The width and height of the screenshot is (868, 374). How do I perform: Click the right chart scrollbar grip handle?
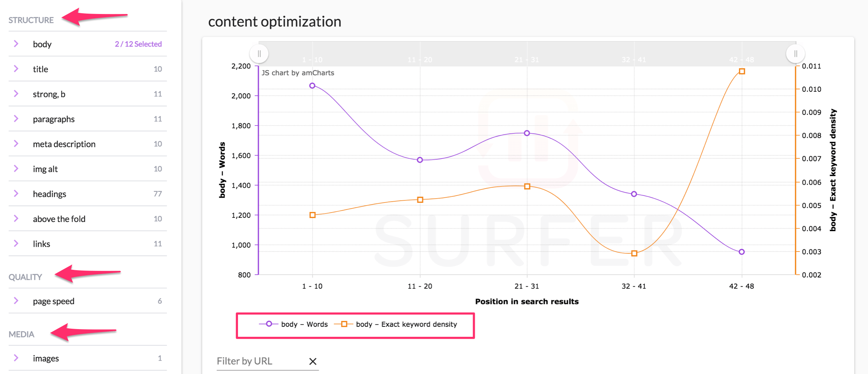click(795, 54)
